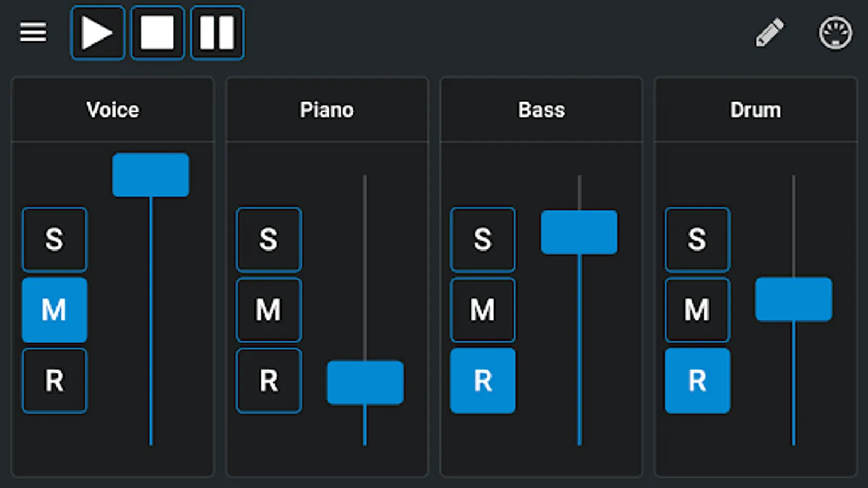Click the Bass track title
Screen dimensions: 868x488
click(x=541, y=110)
